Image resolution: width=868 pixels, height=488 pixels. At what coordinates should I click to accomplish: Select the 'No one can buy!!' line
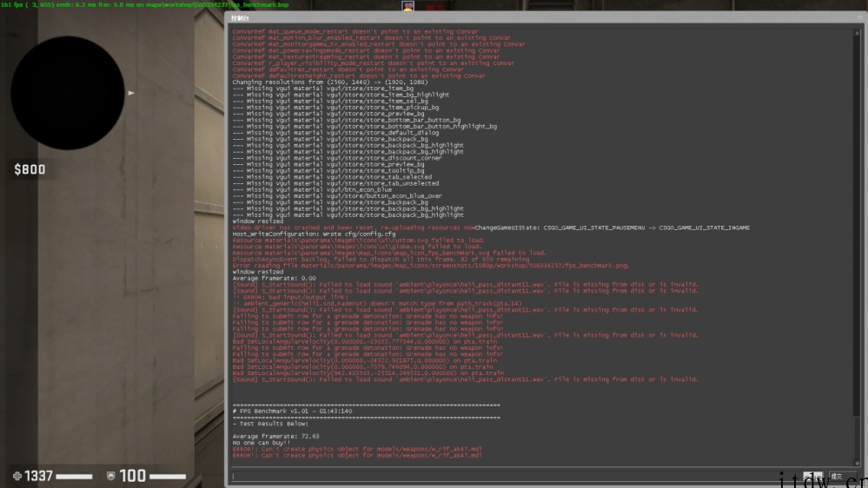click(262, 443)
